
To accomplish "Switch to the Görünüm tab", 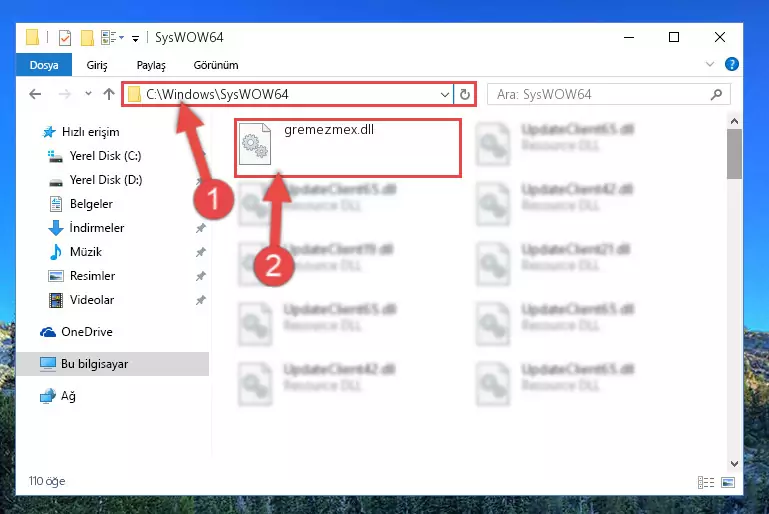I will click(x=216, y=65).
